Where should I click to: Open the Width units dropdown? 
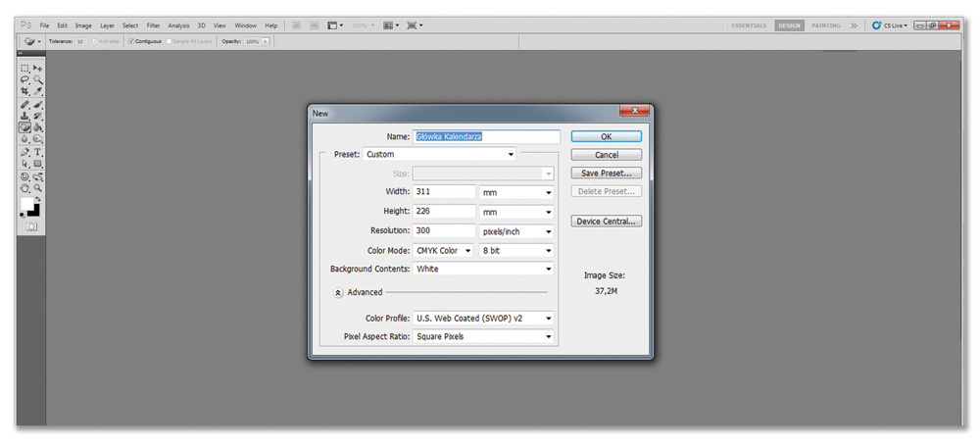tap(516, 192)
